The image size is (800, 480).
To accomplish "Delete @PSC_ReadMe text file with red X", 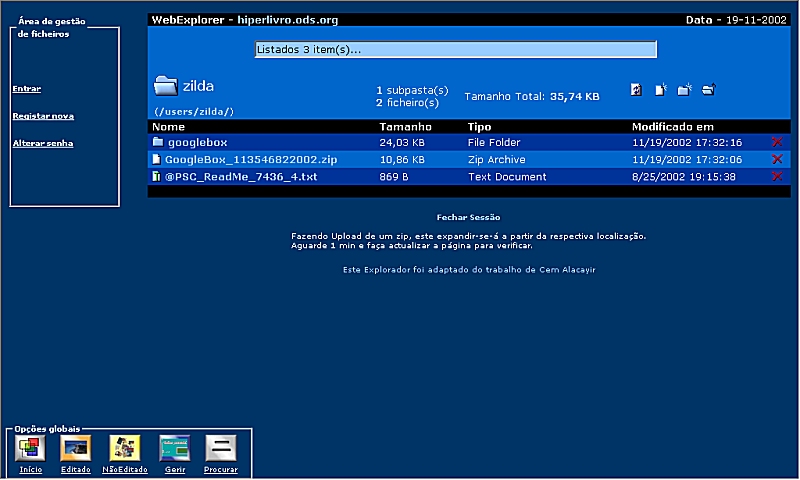I will (x=777, y=176).
